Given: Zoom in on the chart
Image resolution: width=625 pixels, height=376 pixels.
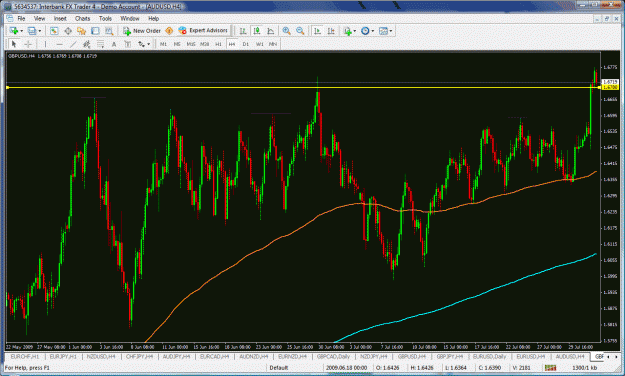Looking at the screenshot, I should tap(286, 31).
